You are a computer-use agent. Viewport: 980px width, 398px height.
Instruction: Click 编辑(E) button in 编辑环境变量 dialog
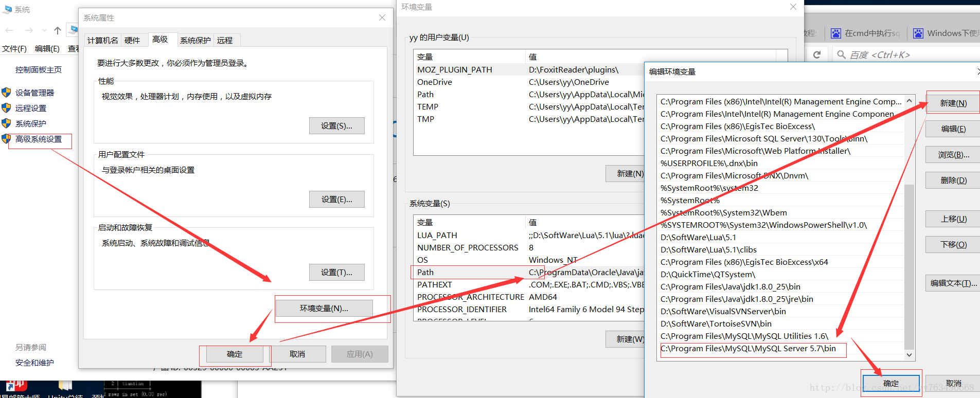pyautogui.click(x=953, y=129)
